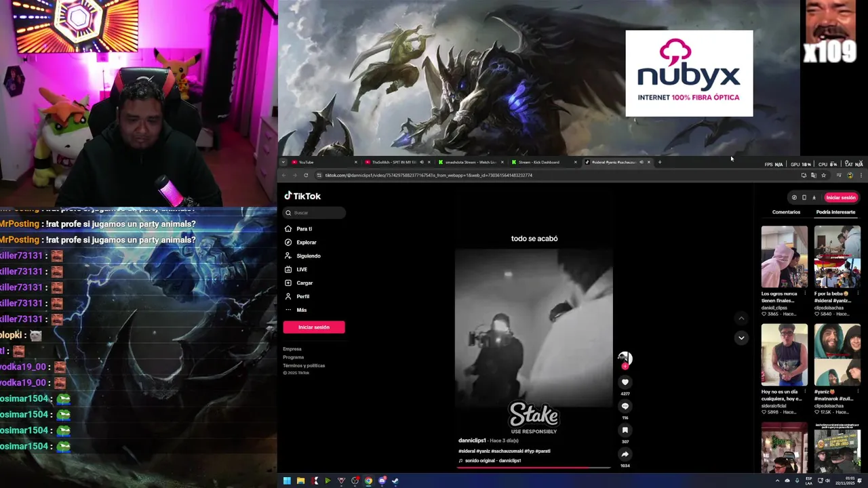Image resolution: width=868 pixels, height=488 pixels.
Task: Click the nubyx fibra óptica banner
Action: coord(689,73)
